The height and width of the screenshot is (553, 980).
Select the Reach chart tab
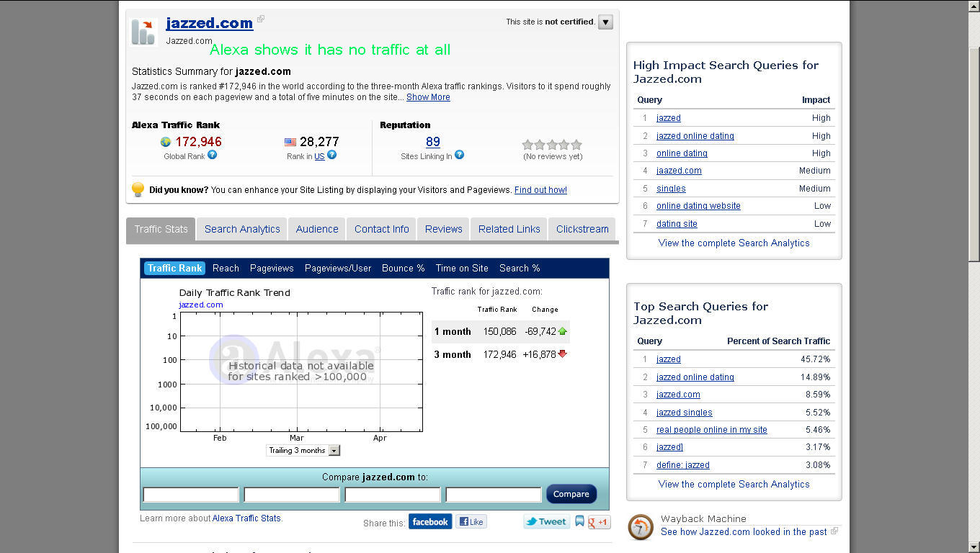click(226, 268)
